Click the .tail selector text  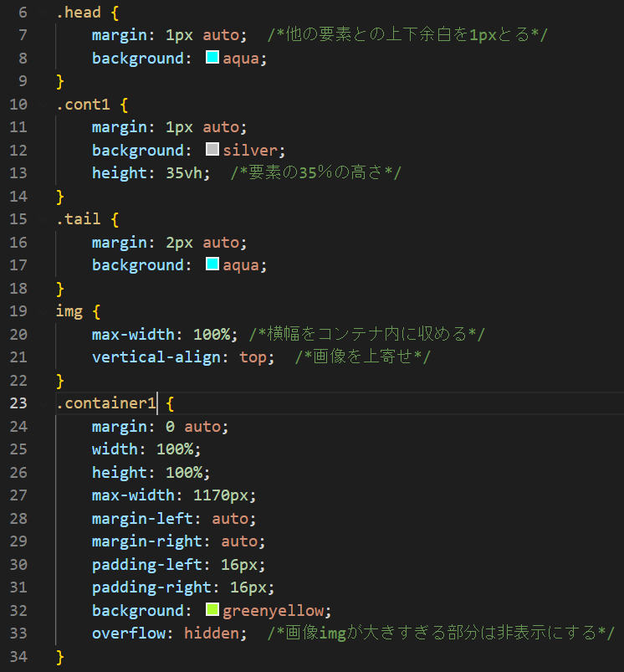(79, 219)
